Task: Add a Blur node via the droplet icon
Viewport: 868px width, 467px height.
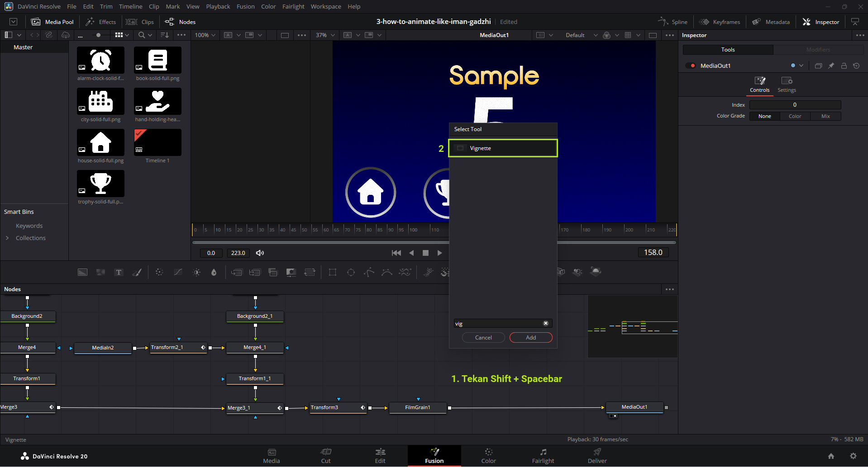Action: coord(214,272)
